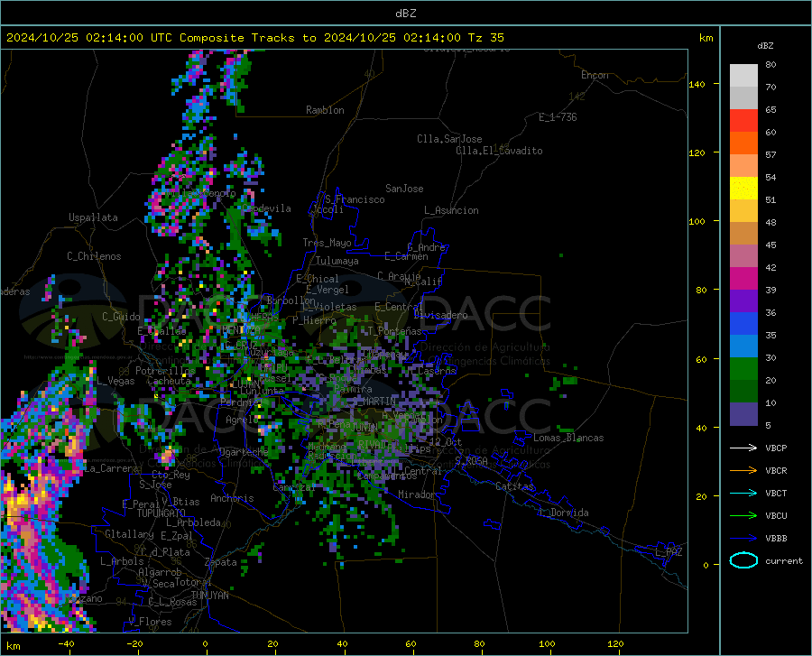Click the Mirador label
This screenshot has height=656, width=812.
click(417, 494)
